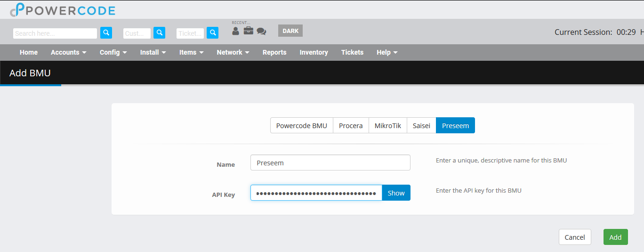Expand the Help dropdown menu
644x252 pixels.
point(387,52)
